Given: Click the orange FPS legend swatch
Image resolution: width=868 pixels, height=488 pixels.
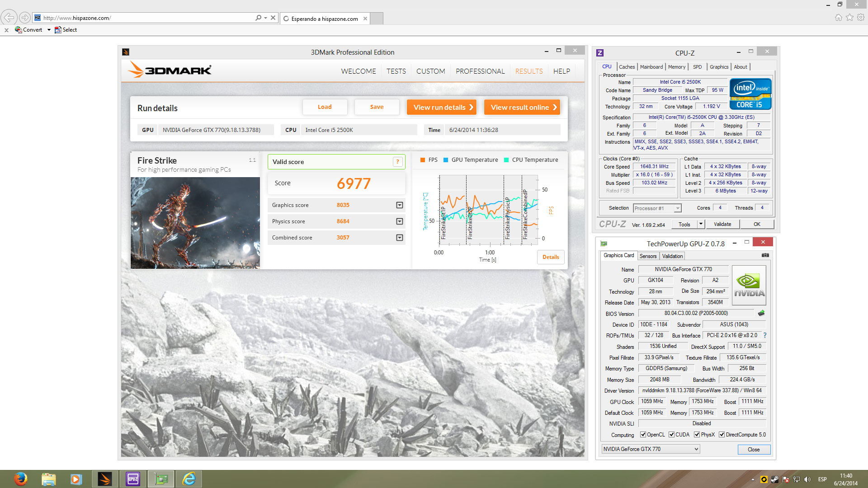Looking at the screenshot, I should (x=423, y=160).
